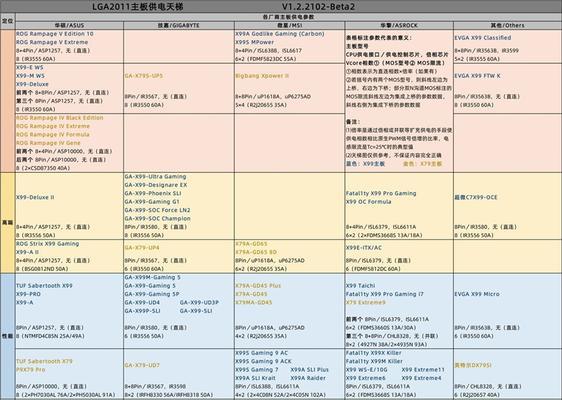Click 'GA-X99-Ultra Gaming' text
The height and width of the screenshot is (400, 562).
pos(156,176)
